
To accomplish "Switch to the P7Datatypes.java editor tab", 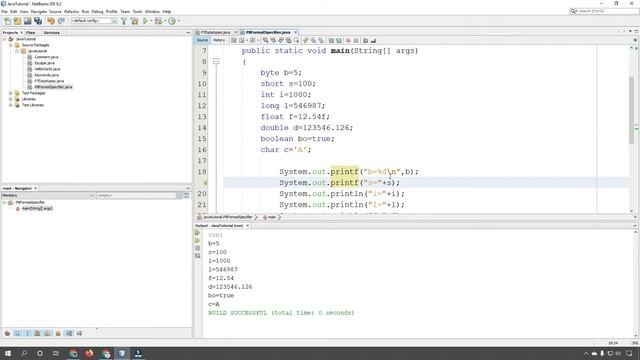I will pyautogui.click(x=216, y=32).
